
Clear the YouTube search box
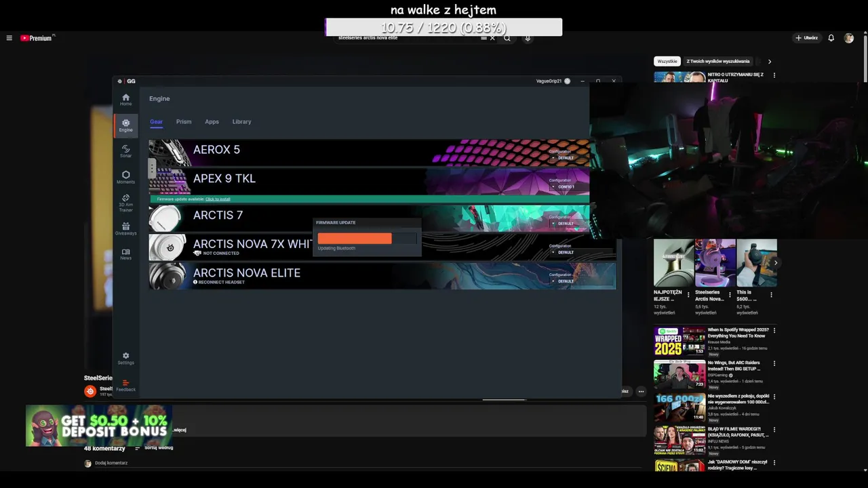(493, 38)
